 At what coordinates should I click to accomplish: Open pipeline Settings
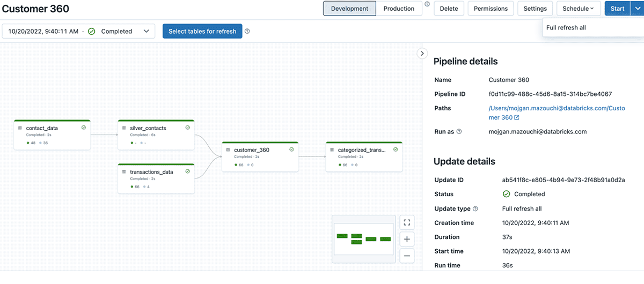(535, 9)
